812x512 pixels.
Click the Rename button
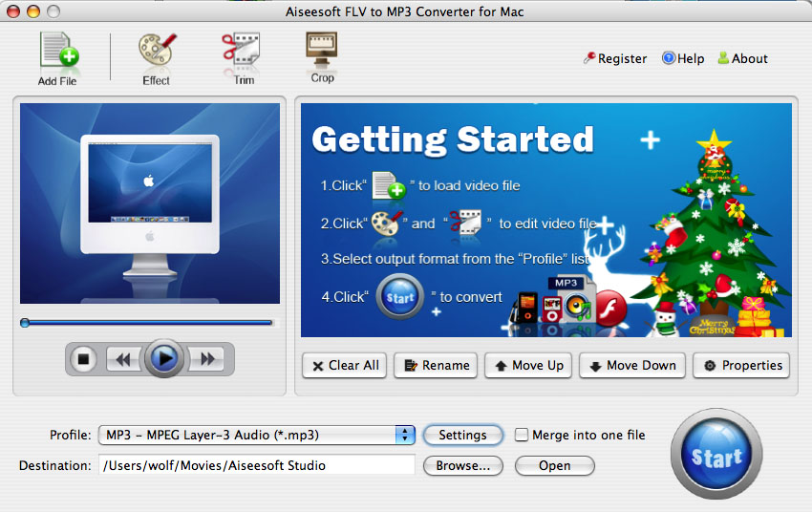click(436, 366)
